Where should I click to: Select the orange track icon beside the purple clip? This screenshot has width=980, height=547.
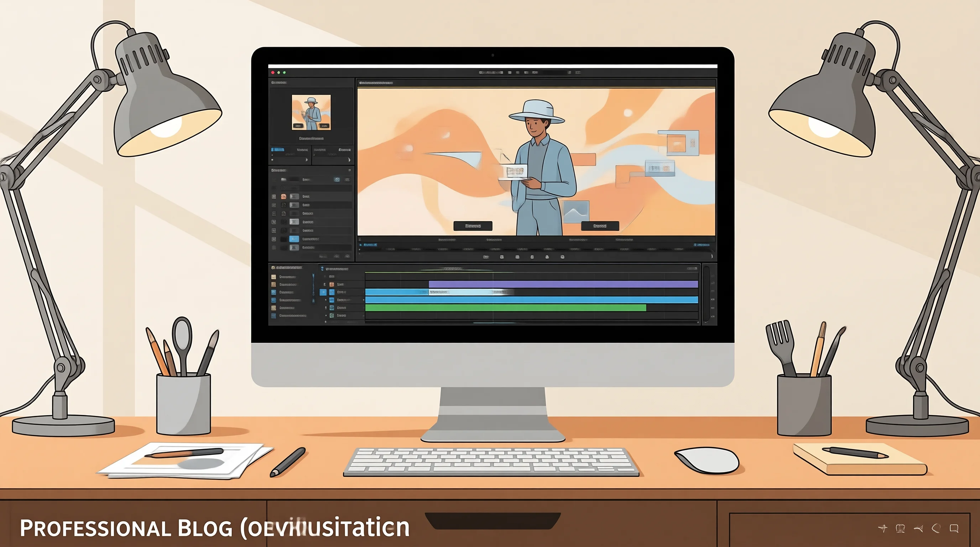pos(332,284)
